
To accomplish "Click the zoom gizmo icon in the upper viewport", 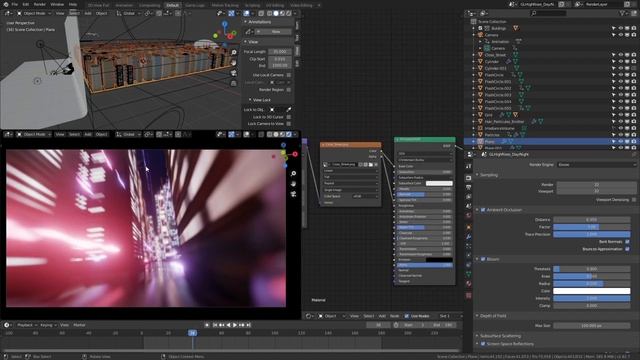I will coord(233,53).
